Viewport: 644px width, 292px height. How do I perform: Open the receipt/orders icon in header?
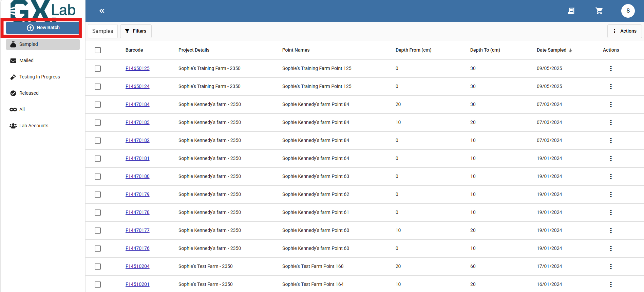pyautogui.click(x=571, y=11)
